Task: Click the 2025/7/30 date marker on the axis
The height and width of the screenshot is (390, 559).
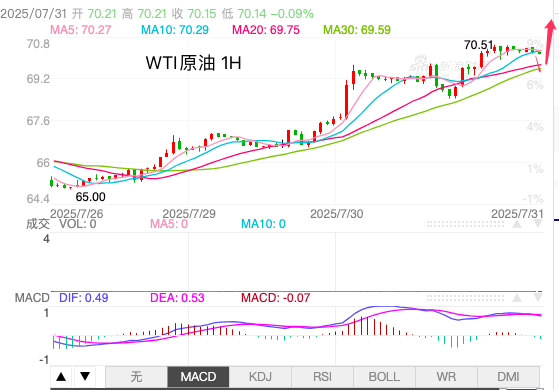Action: click(x=337, y=214)
